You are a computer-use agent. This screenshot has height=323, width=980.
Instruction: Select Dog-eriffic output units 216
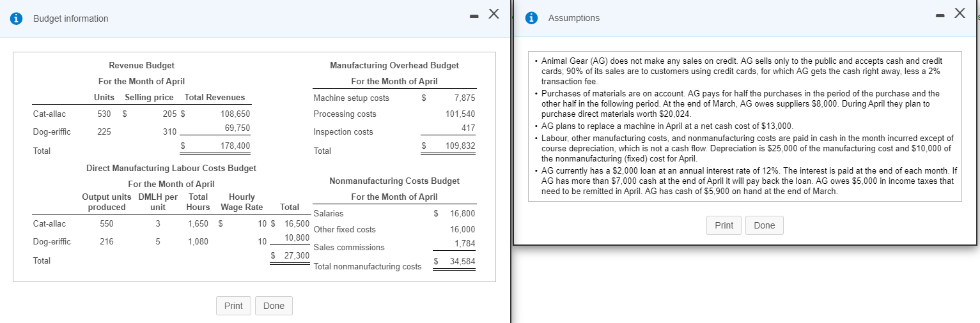107,241
